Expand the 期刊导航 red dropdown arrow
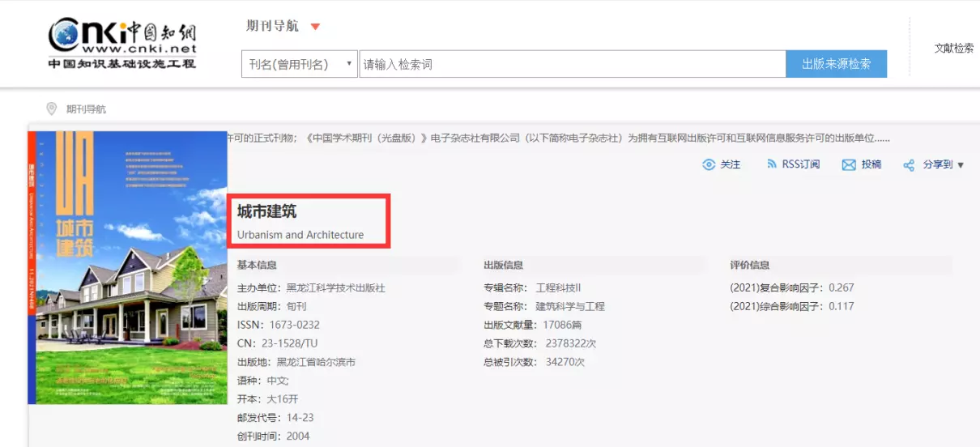 coord(315,27)
